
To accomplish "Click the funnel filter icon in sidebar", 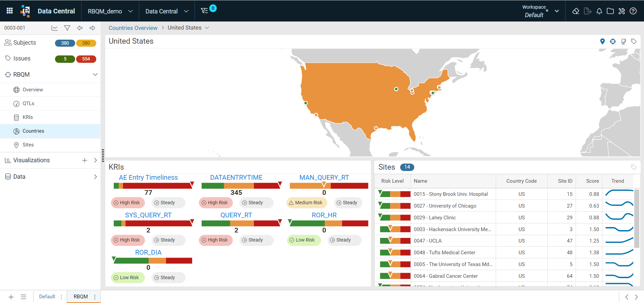I will pos(67,28).
